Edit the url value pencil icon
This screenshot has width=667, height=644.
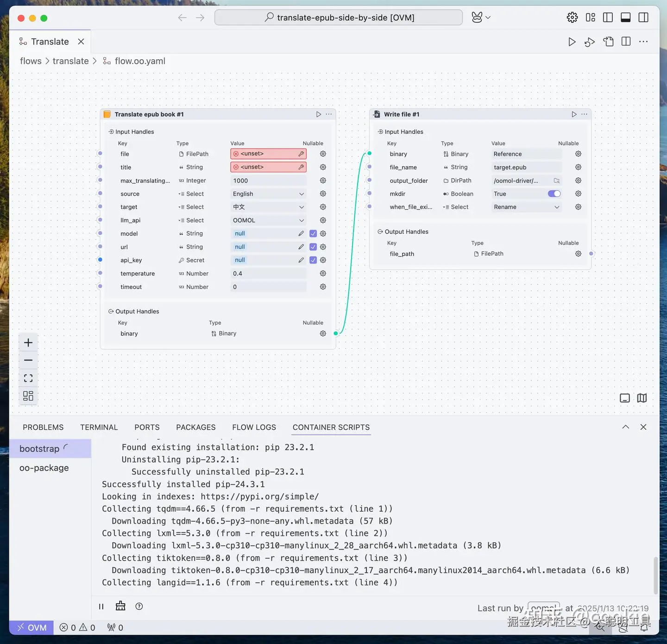click(301, 247)
